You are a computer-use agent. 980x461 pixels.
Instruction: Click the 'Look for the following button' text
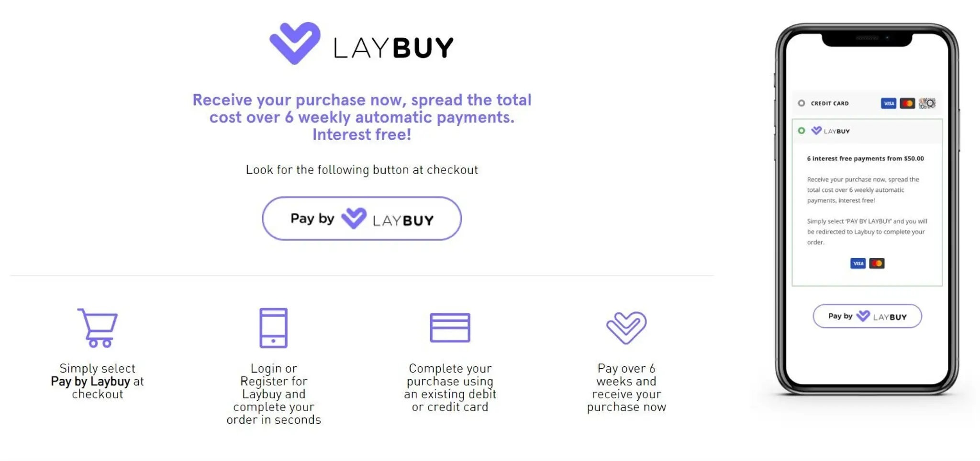click(362, 170)
